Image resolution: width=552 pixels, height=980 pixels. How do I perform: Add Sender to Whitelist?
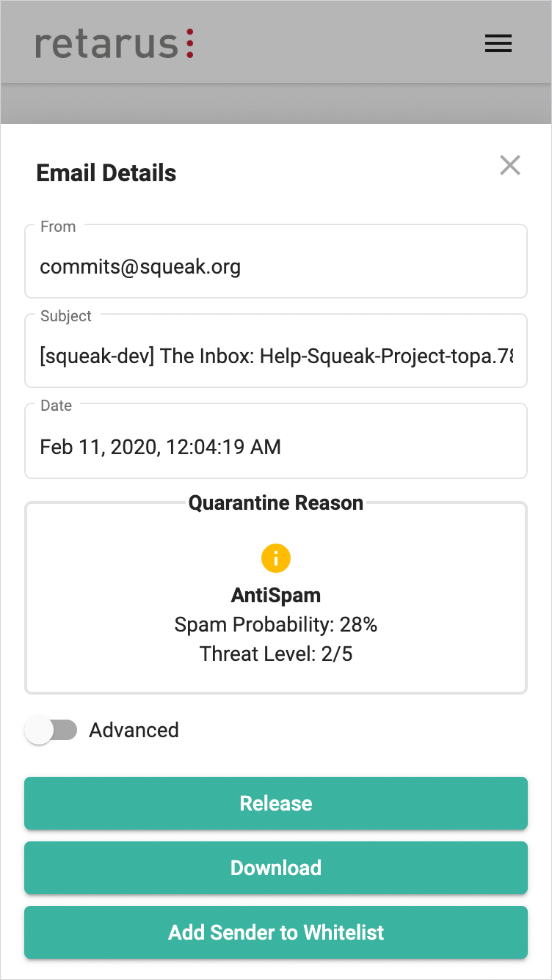click(276, 932)
